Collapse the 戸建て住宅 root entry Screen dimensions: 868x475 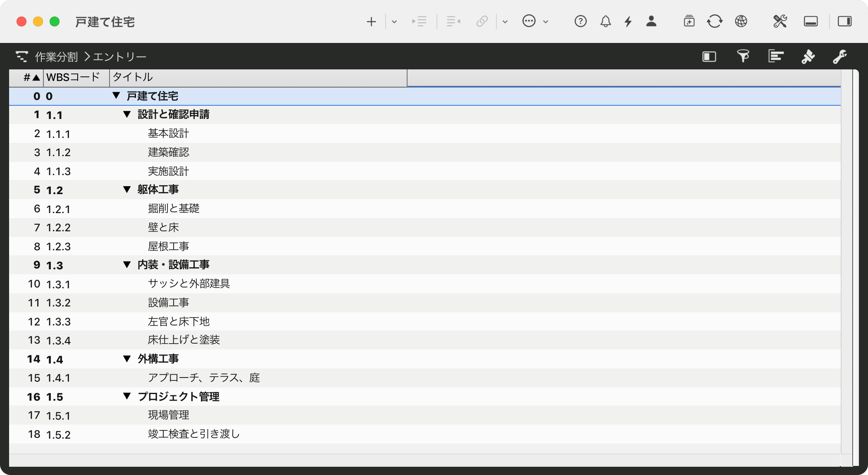(116, 96)
